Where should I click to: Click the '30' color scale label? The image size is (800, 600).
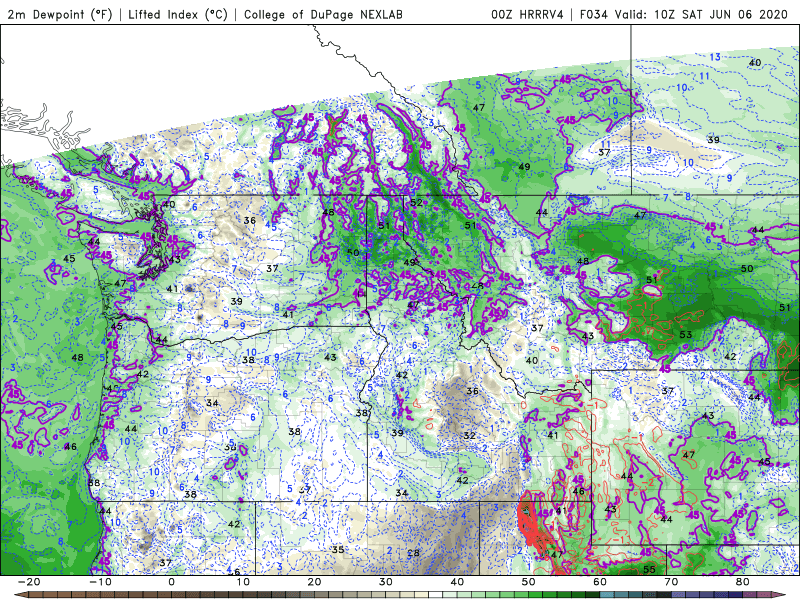point(386,582)
